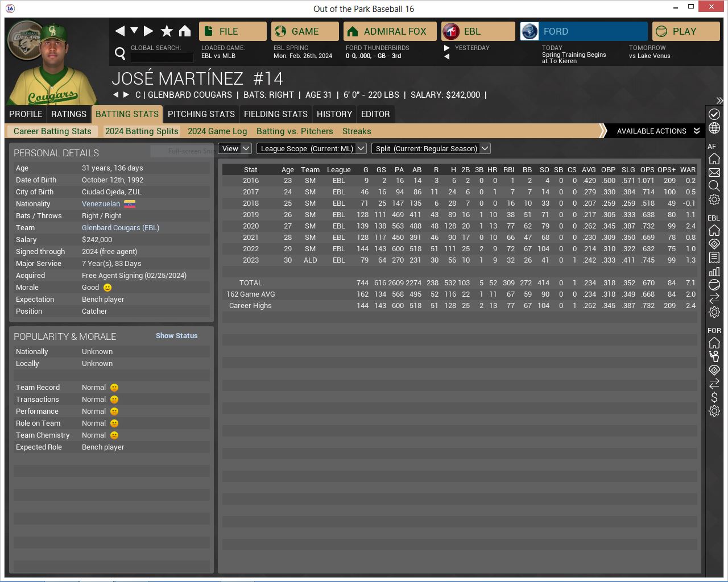Open the FOR dollar finances icon

(714, 397)
